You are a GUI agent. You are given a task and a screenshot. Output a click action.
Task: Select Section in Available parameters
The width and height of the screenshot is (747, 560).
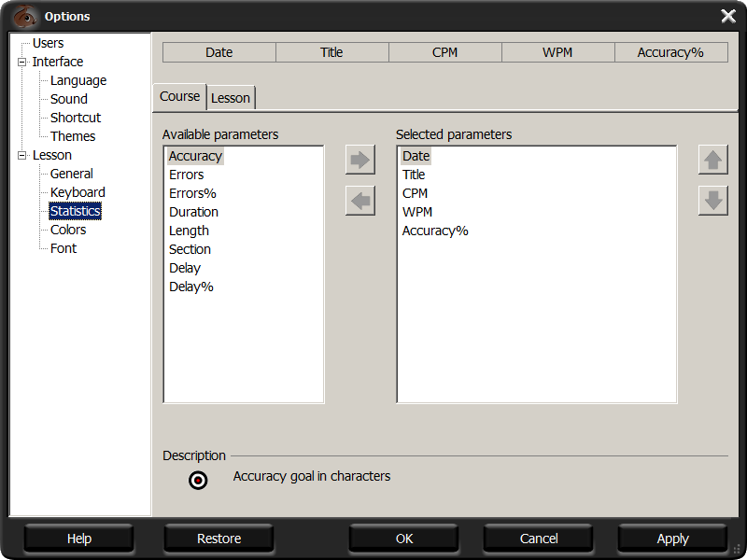click(190, 249)
